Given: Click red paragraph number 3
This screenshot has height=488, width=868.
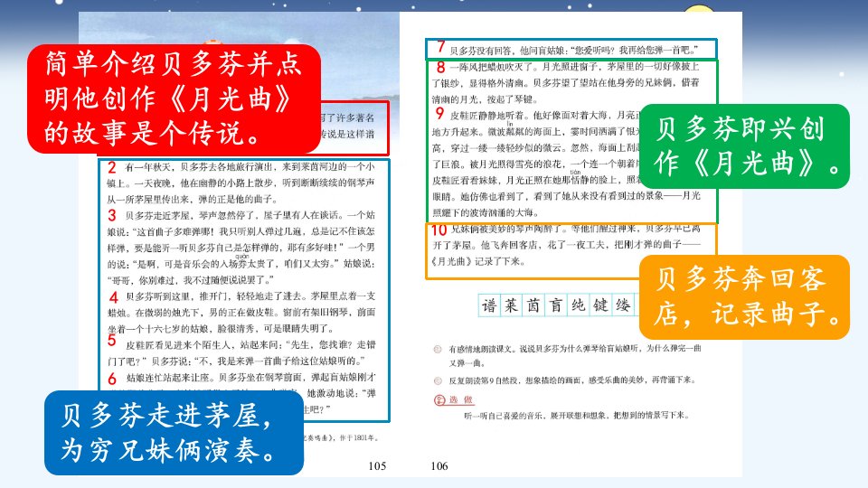Looking at the screenshot, I should 112,215.
